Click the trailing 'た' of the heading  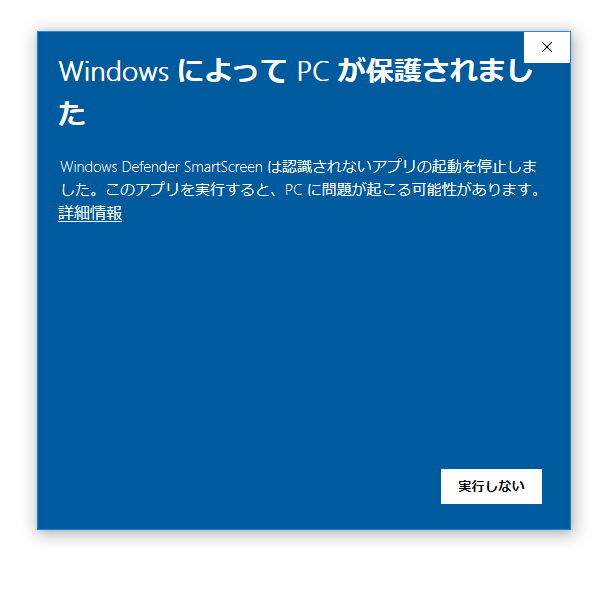click(72, 113)
